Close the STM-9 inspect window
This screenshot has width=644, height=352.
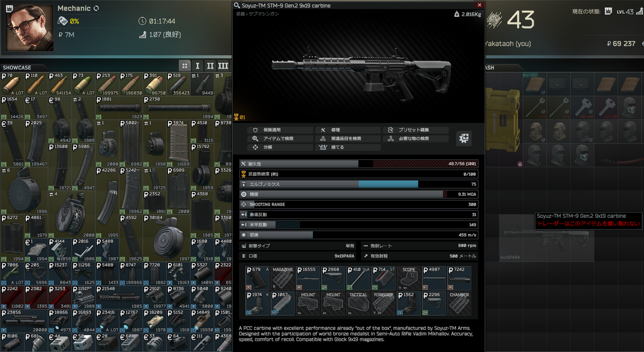pyautogui.click(x=480, y=5)
